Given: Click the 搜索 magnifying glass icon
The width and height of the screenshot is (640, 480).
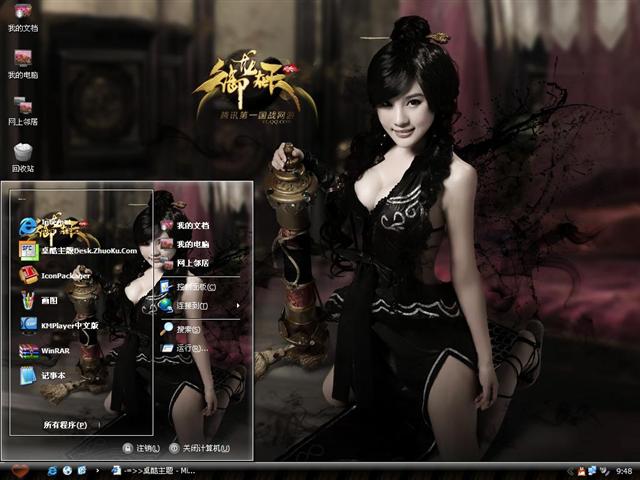Looking at the screenshot, I should 167,329.
